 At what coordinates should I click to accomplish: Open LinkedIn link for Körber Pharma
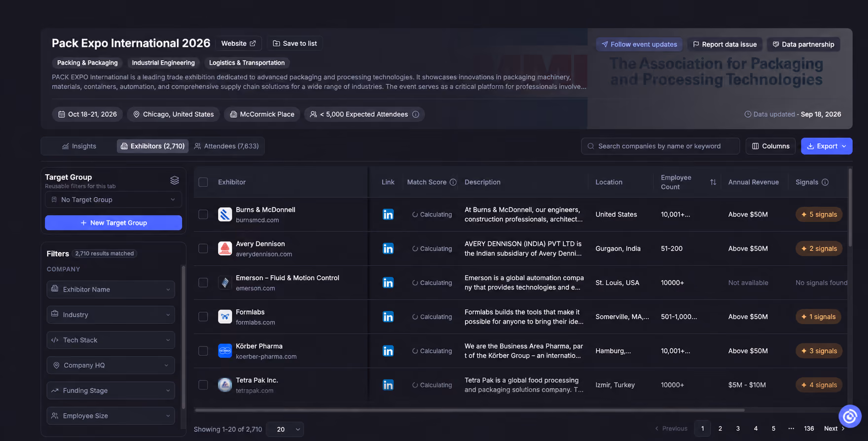388,351
